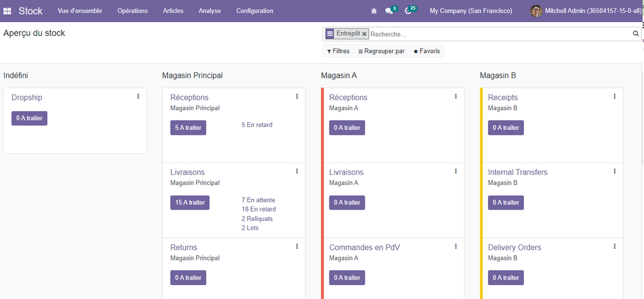Open the Configuration menu
The height and width of the screenshot is (299, 644).
[x=254, y=11]
